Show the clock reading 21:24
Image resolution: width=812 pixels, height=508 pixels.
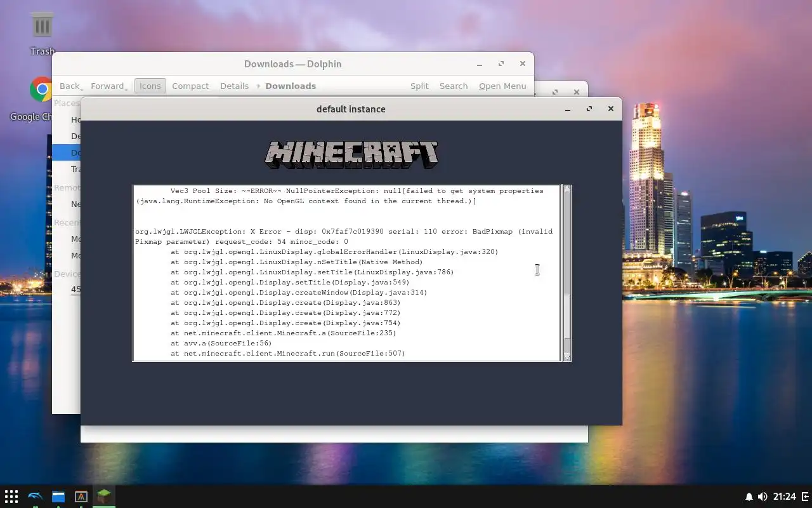pyautogui.click(x=785, y=497)
